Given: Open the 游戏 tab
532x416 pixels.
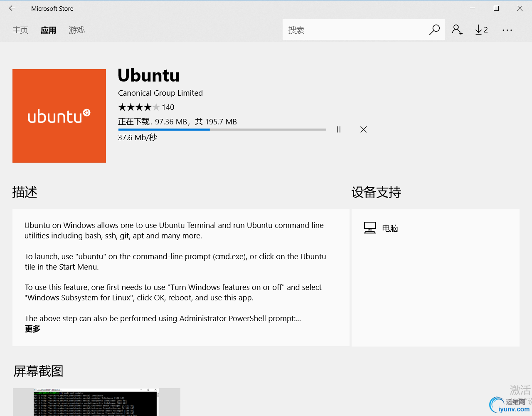Looking at the screenshot, I should point(77,30).
